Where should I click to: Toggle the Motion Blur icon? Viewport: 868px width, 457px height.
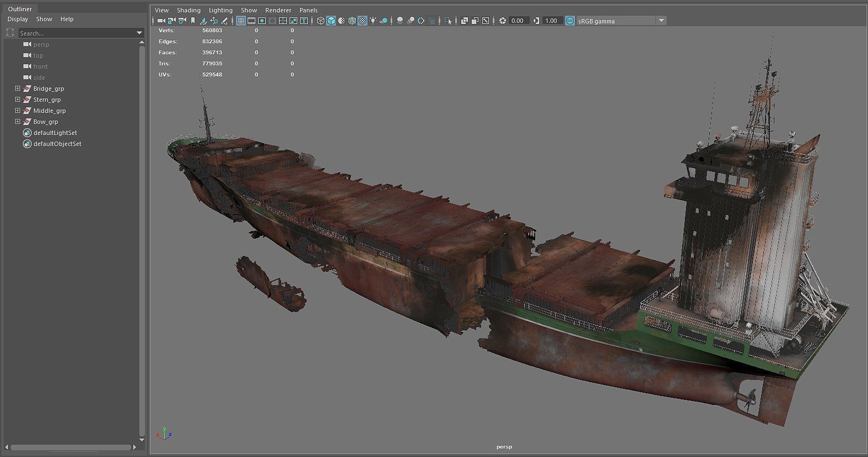410,21
